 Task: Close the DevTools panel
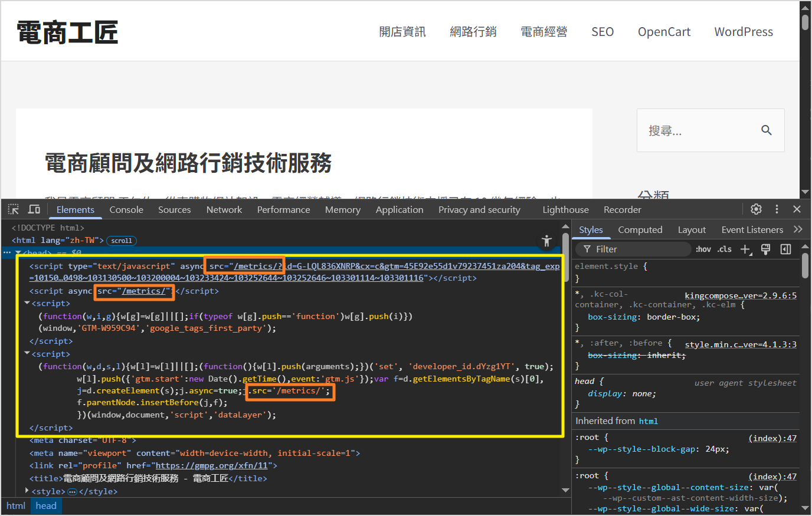[x=797, y=209]
